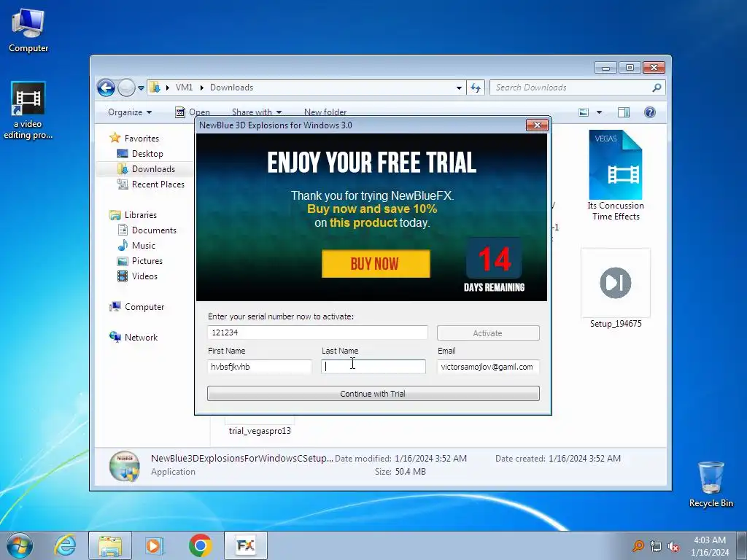Expand the address bar history dropdown
This screenshot has width=747, height=560.
pos(459,87)
